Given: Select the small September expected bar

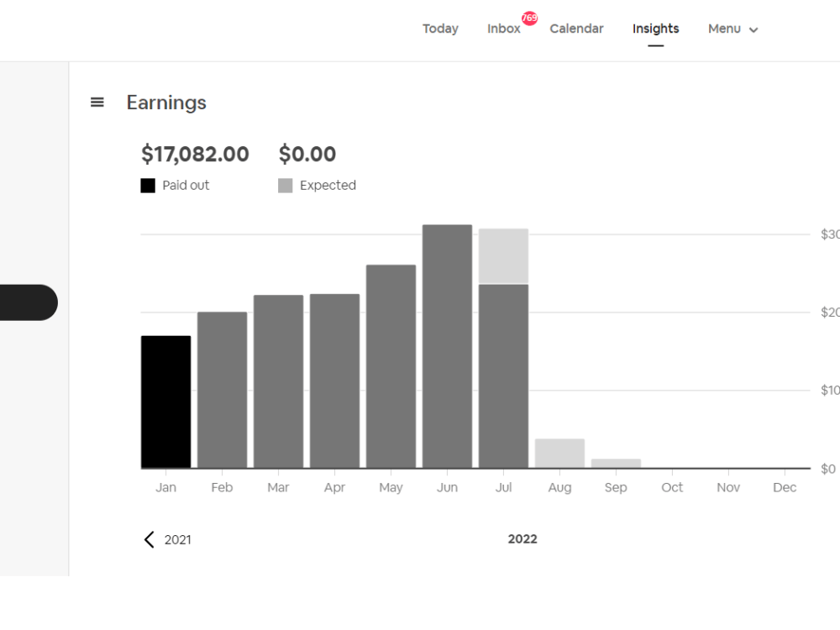Looking at the screenshot, I should (x=616, y=464).
